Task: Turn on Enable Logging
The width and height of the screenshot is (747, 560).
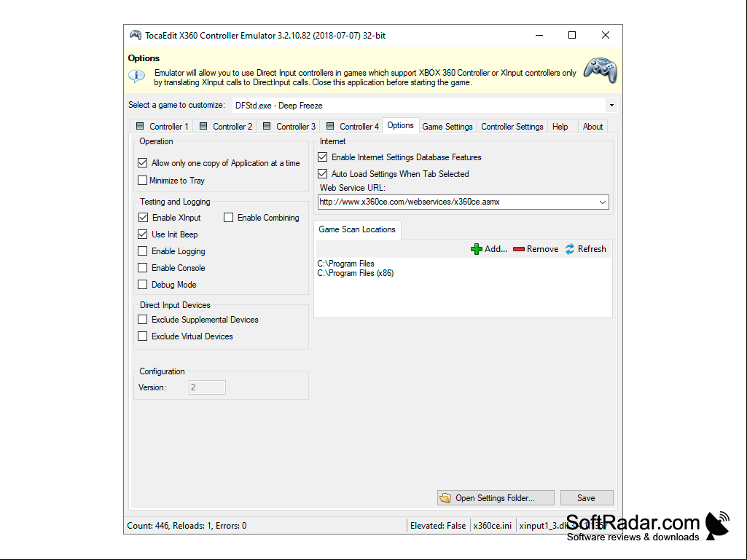Action: [x=142, y=251]
